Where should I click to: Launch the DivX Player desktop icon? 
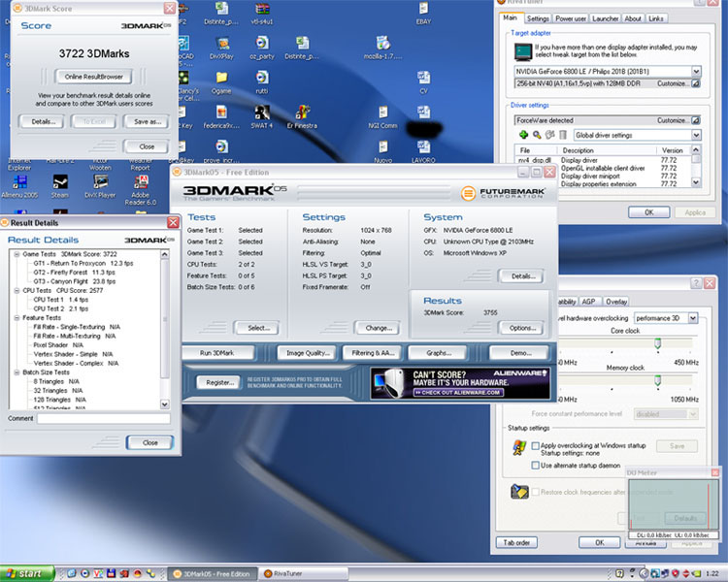pos(100,186)
